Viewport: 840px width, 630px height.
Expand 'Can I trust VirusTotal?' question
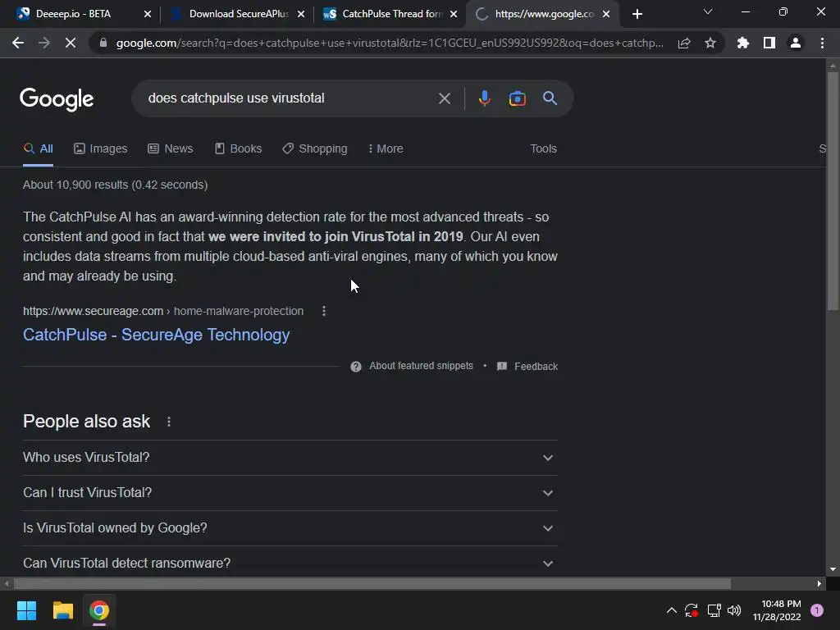coord(290,493)
